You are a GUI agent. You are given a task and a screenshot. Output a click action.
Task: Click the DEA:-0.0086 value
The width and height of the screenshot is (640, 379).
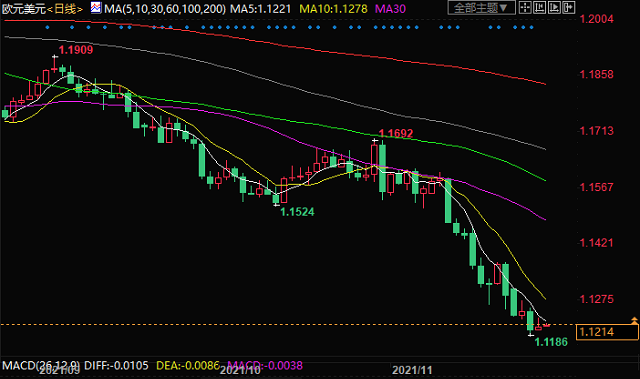[188, 365]
